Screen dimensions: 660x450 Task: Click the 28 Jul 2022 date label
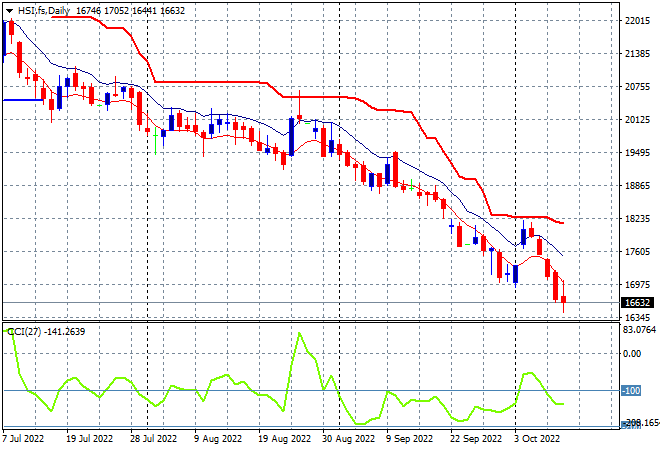154,439
